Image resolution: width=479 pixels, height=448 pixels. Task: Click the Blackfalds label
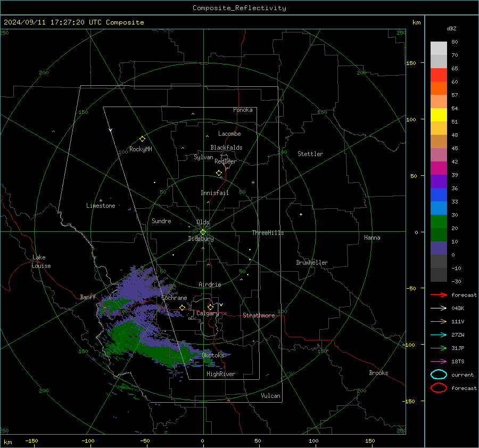click(x=226, y=148)
